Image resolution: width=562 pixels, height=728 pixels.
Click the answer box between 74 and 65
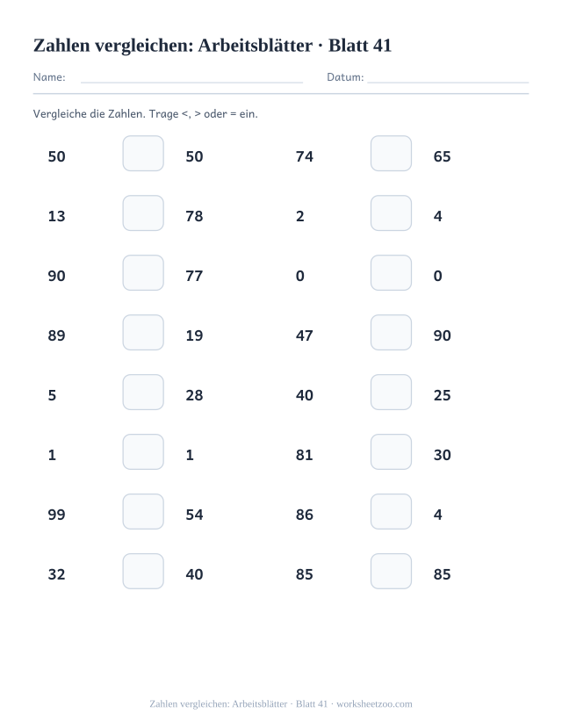coord(391,153)
